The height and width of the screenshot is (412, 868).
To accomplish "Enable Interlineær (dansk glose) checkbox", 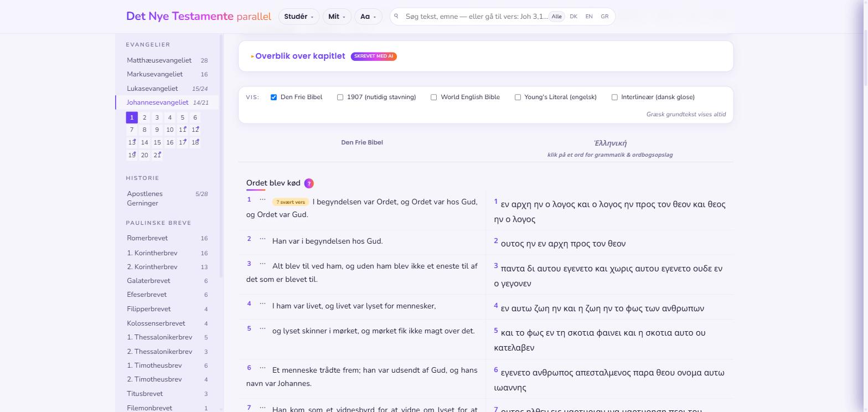I will (614, 97).
